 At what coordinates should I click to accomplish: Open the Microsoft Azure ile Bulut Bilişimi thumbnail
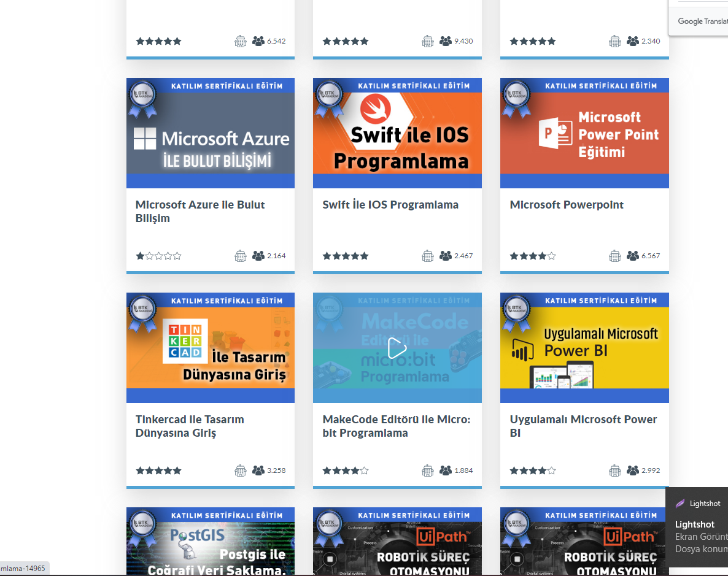coord(211,132)
